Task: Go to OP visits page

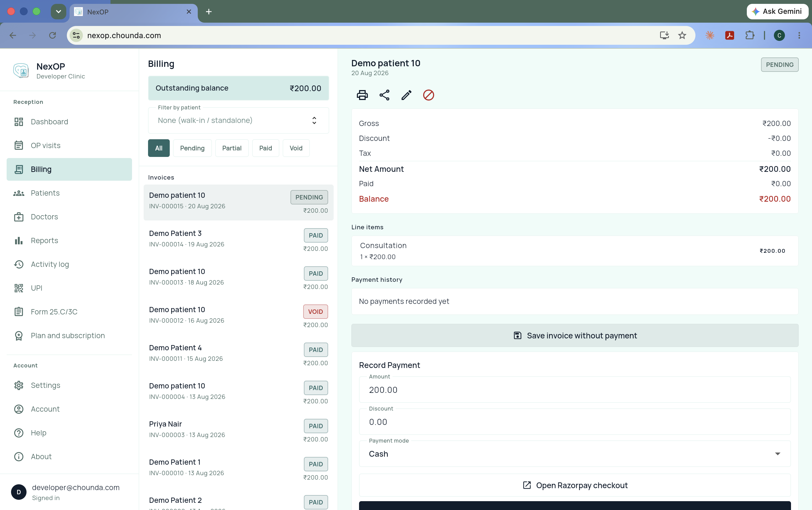Action: [69, 145]
